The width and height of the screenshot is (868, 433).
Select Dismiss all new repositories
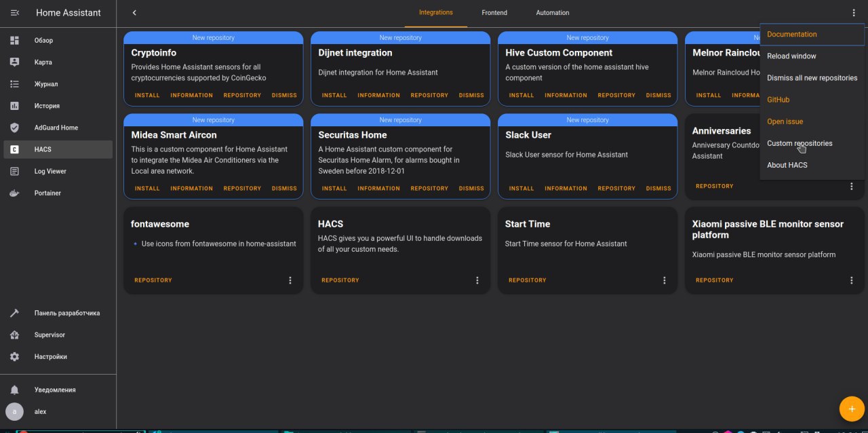pos(812,78)
